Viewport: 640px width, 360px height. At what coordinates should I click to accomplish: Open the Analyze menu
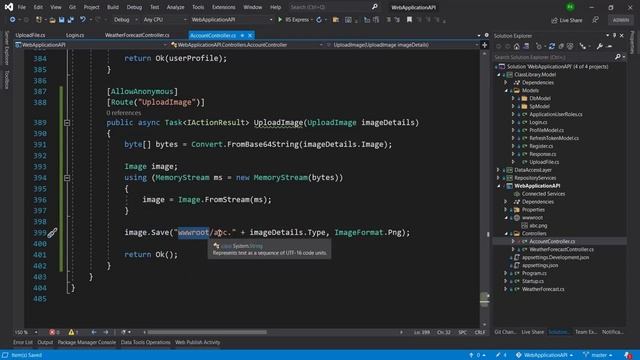[175, 7]
